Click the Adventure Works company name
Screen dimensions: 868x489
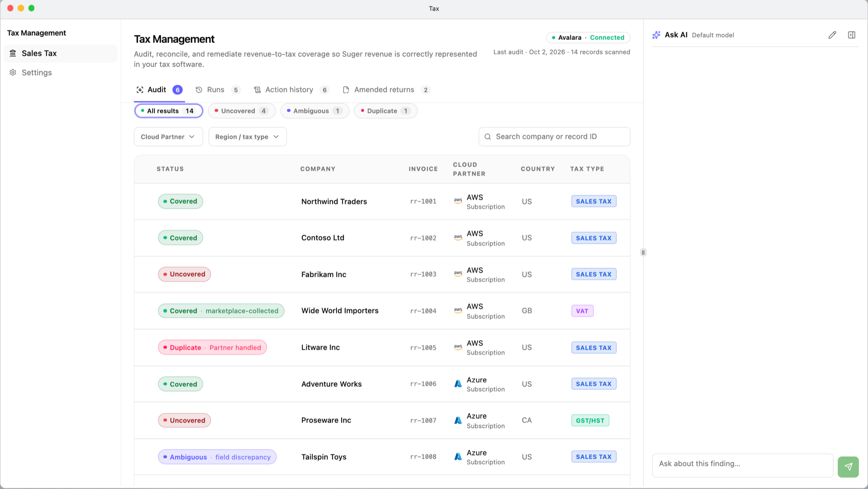click(332, 384)
